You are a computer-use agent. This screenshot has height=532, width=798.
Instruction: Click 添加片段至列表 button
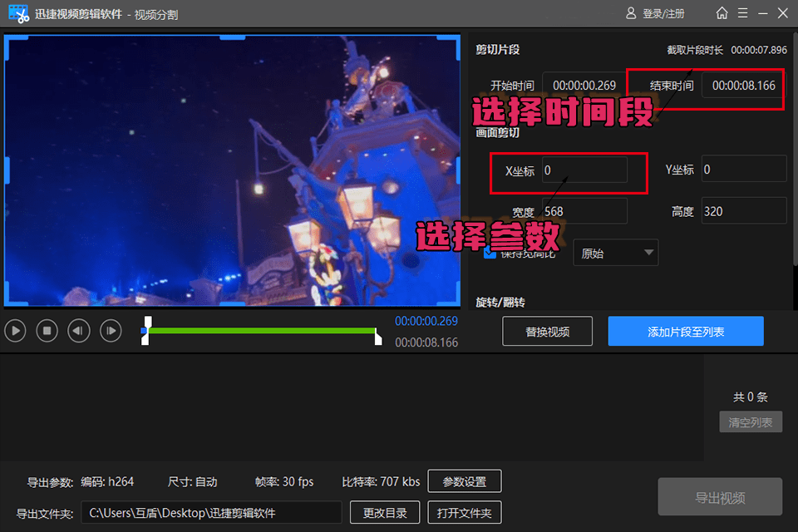click(686, 332)
